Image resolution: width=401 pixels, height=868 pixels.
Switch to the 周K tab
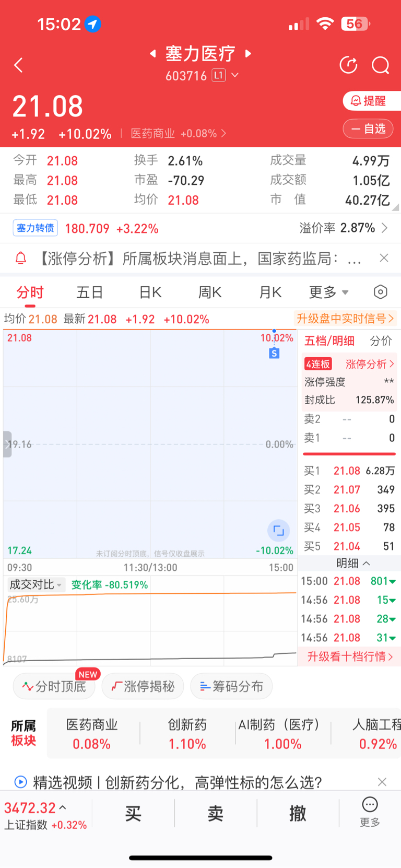(x=210, y=292)
